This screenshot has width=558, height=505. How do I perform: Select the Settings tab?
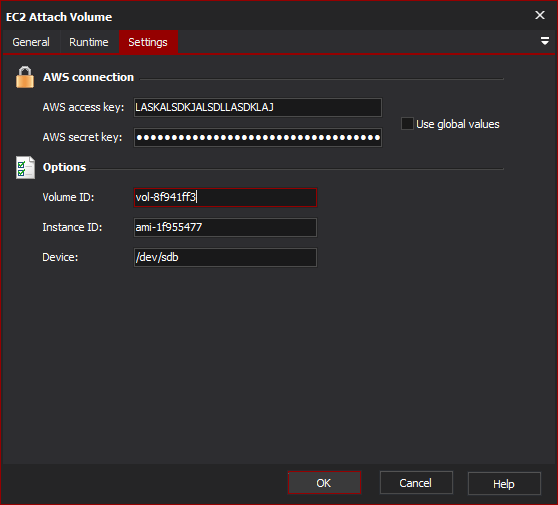point(148,42)
